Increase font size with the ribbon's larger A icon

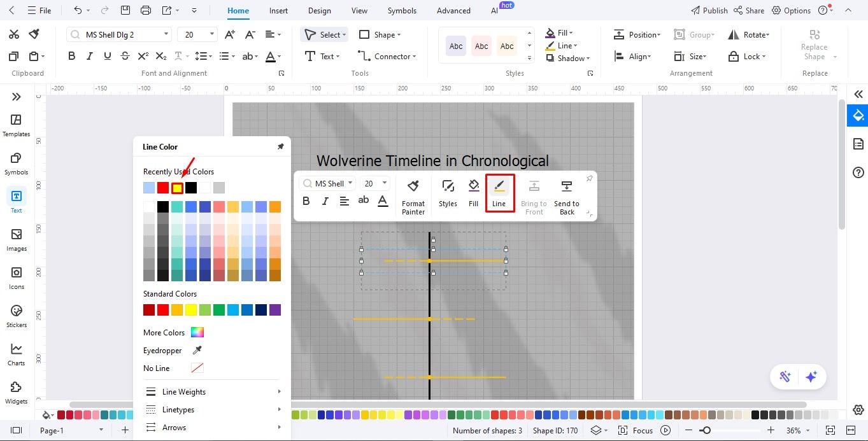pos(231,34)
